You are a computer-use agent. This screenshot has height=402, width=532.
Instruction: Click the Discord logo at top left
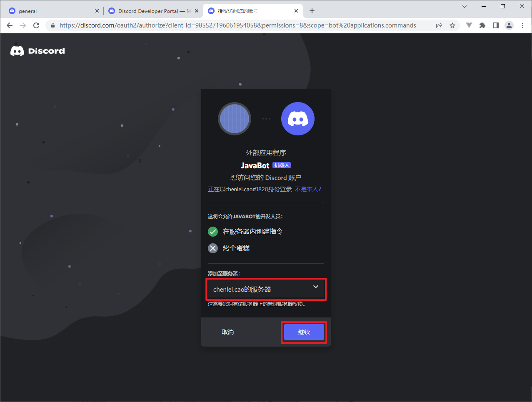[37, 51]
